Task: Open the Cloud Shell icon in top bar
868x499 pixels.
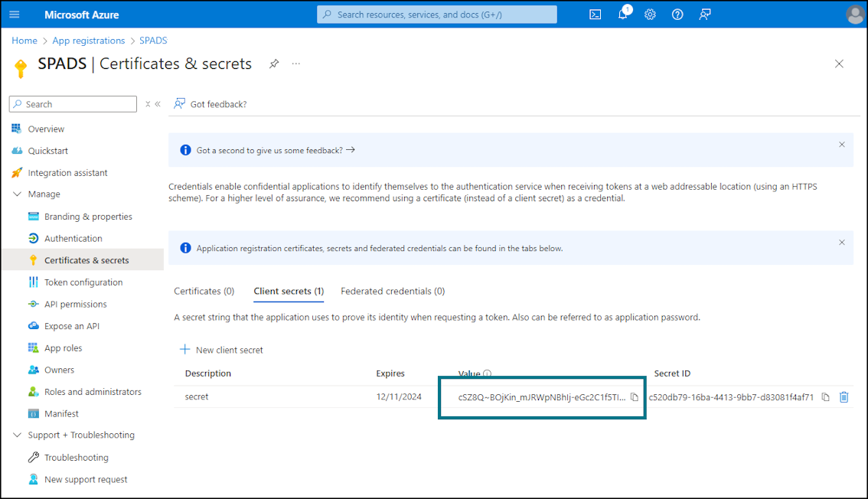Action: [x=595, y=15]
